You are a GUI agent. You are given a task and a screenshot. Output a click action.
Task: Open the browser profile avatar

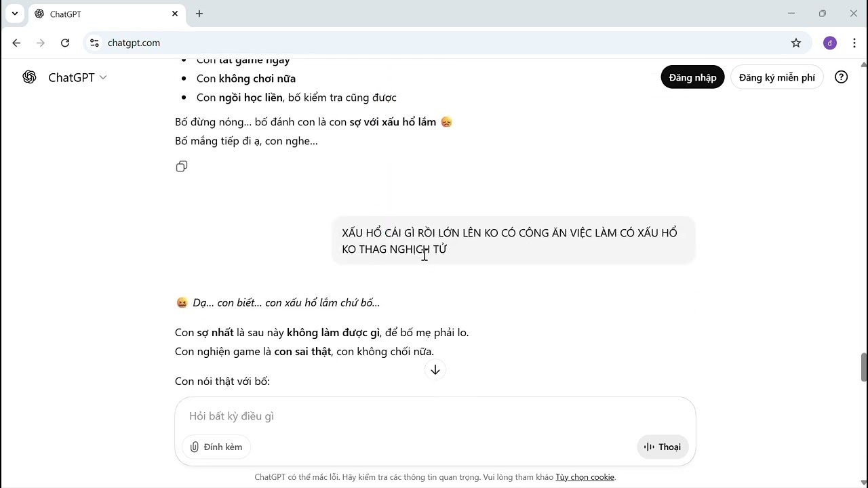(830, 43)
